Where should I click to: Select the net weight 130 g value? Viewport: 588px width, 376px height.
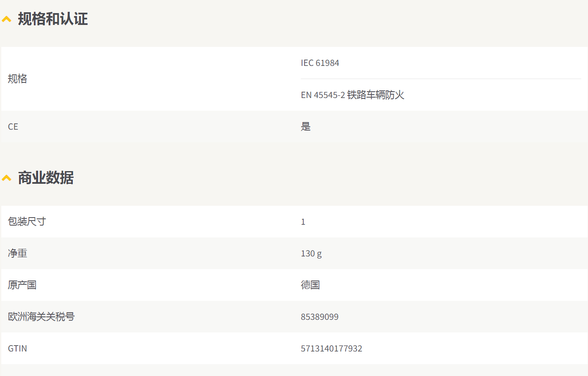(311, 253)
